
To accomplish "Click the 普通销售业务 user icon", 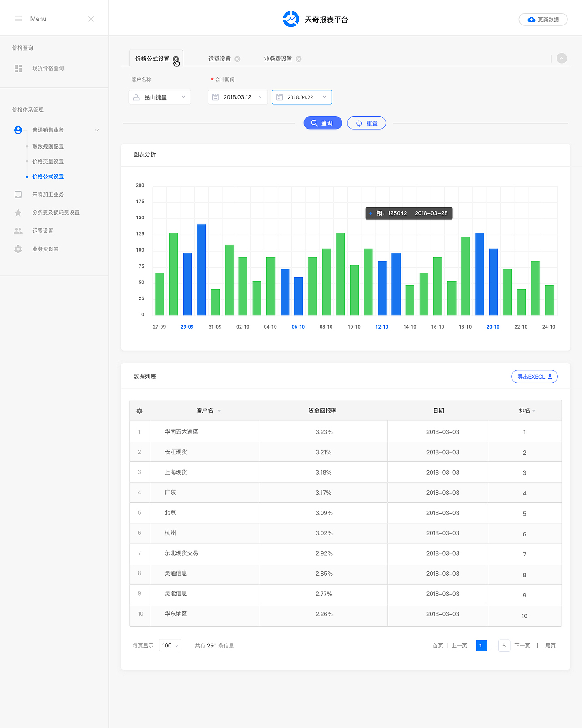I will (18, 130).
